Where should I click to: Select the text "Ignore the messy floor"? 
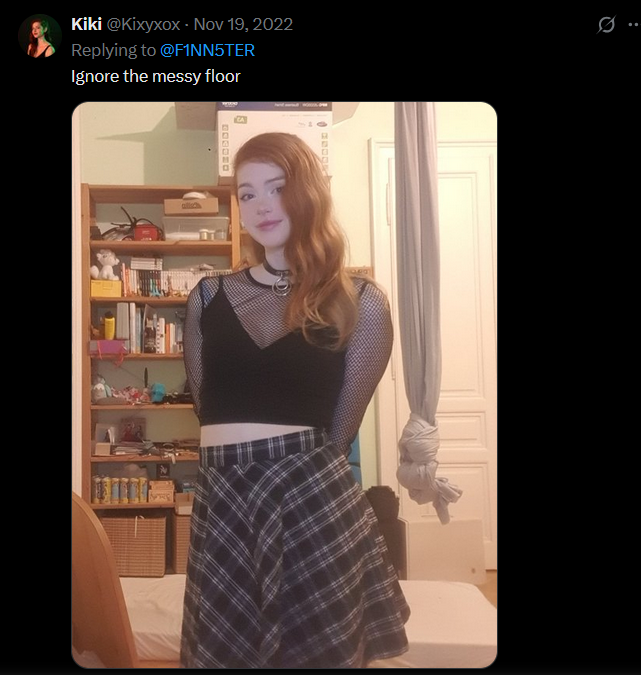[155, 76]
